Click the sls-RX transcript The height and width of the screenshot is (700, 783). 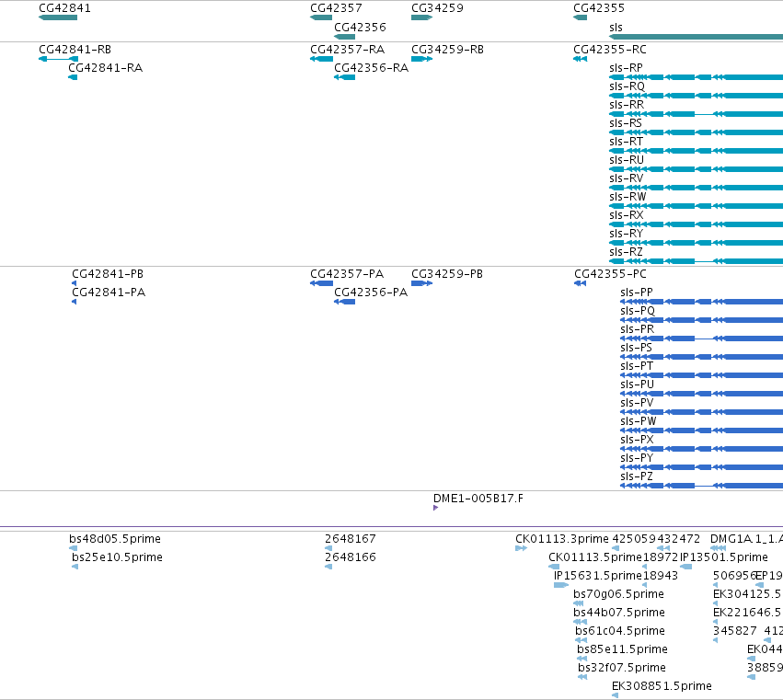[697, 224]
